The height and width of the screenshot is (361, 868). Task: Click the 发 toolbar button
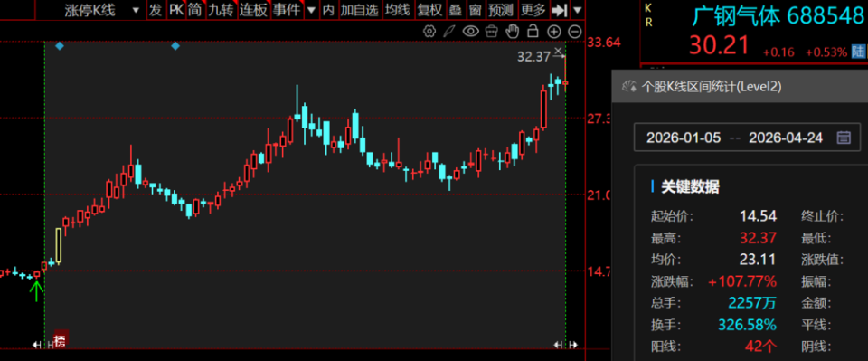pos(156,9)
